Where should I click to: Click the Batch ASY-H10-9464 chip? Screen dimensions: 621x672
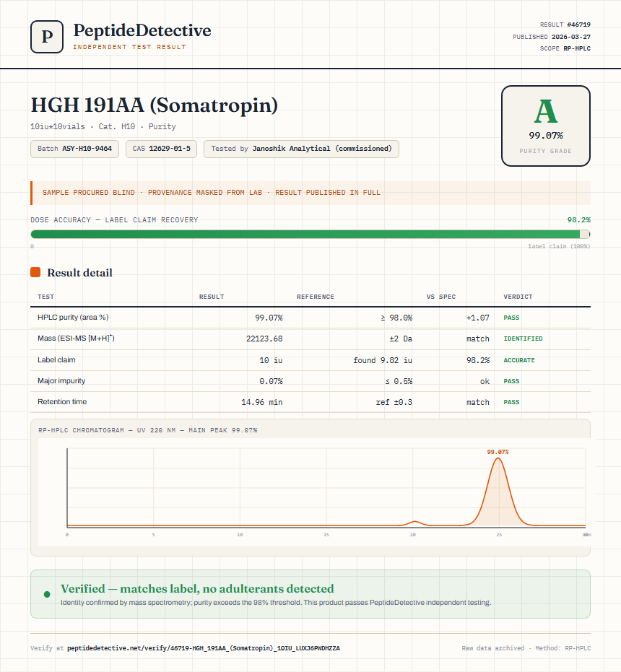[74, 149]
